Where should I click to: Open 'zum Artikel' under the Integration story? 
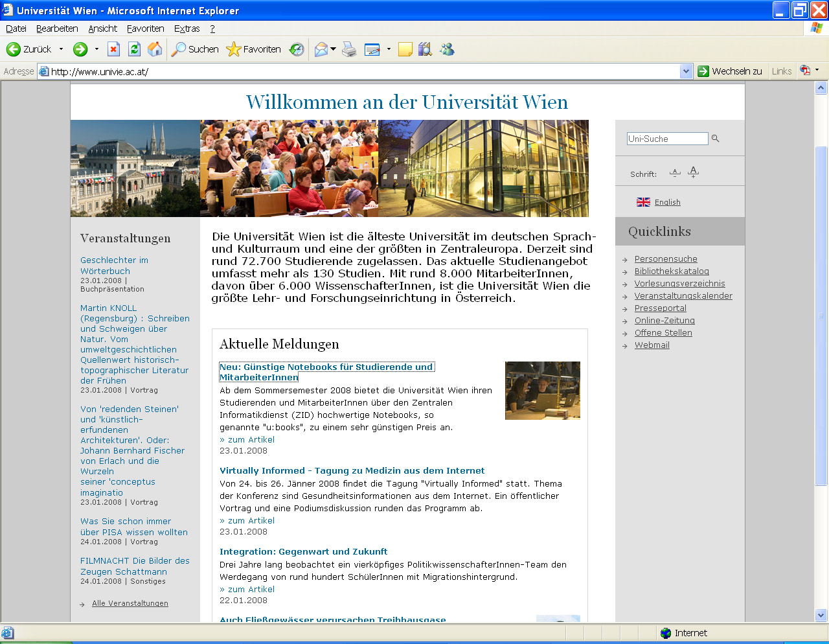click(247, 590)
